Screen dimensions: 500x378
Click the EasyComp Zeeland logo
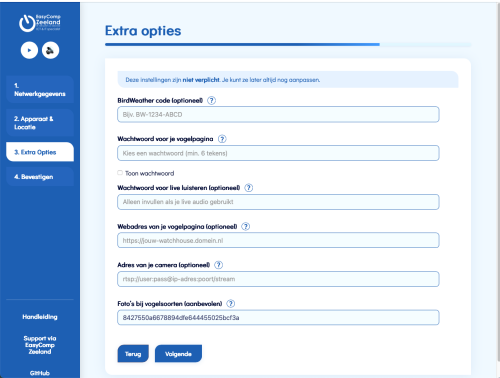(40, 23)
